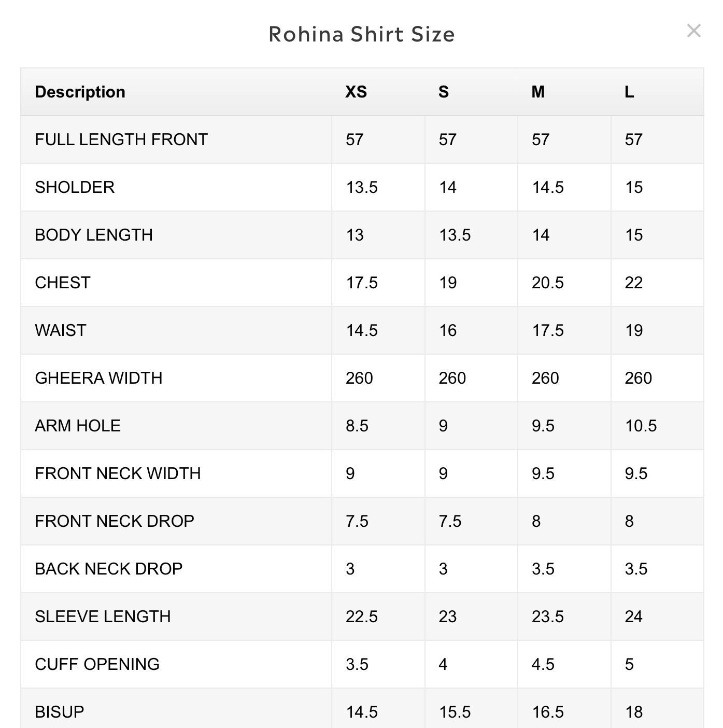Click the 10.5 ARM HOLE value for L

[x=641, y=426]
